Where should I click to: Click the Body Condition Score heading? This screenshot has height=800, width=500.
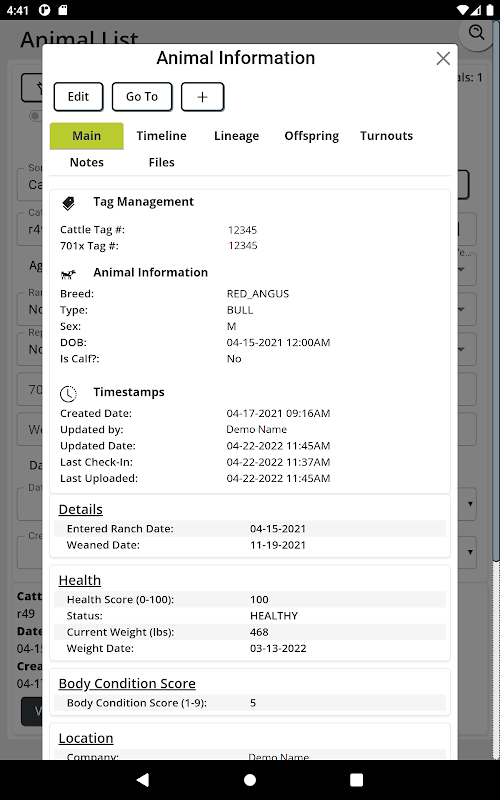[x=127, y=683]
